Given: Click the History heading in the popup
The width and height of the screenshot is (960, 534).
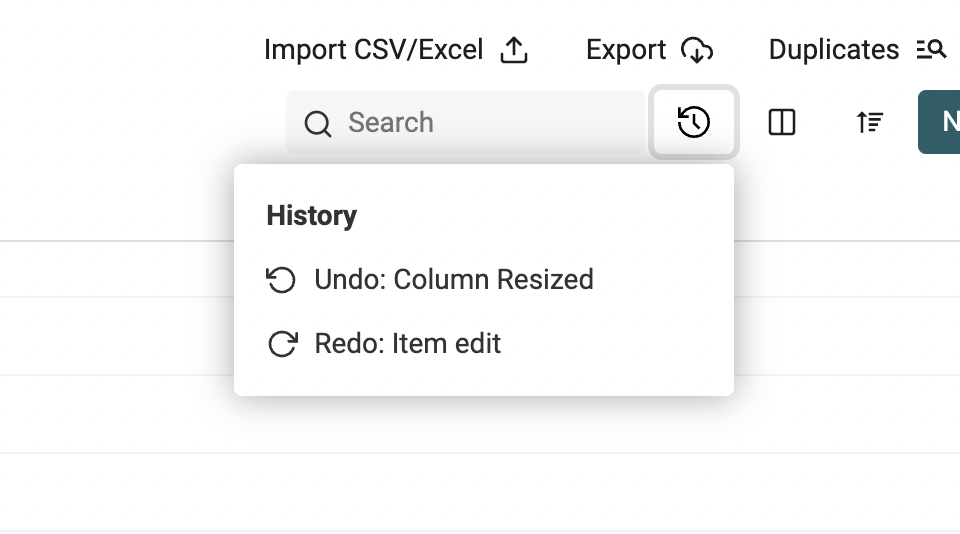Looking at the screenshot, I should point(311,216).
